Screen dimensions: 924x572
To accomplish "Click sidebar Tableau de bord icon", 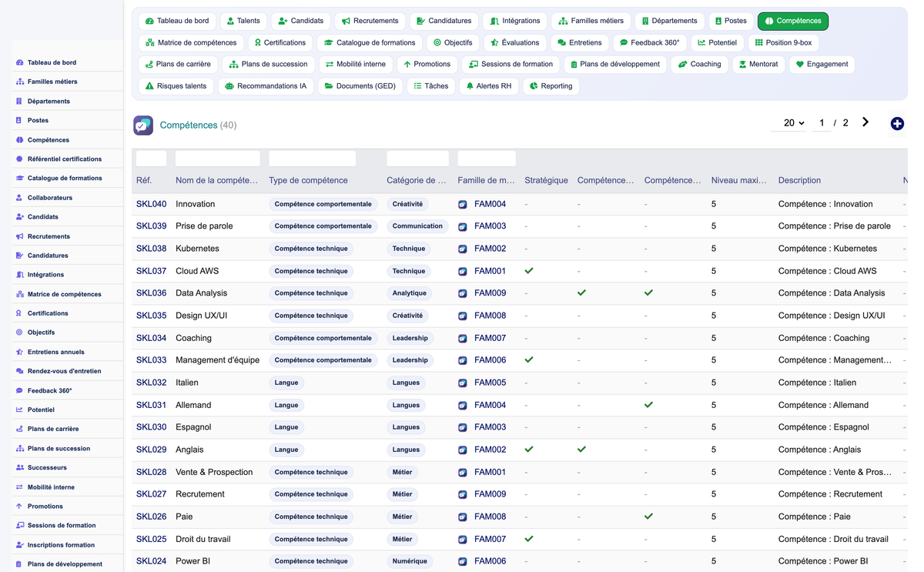I will [19, 62].
